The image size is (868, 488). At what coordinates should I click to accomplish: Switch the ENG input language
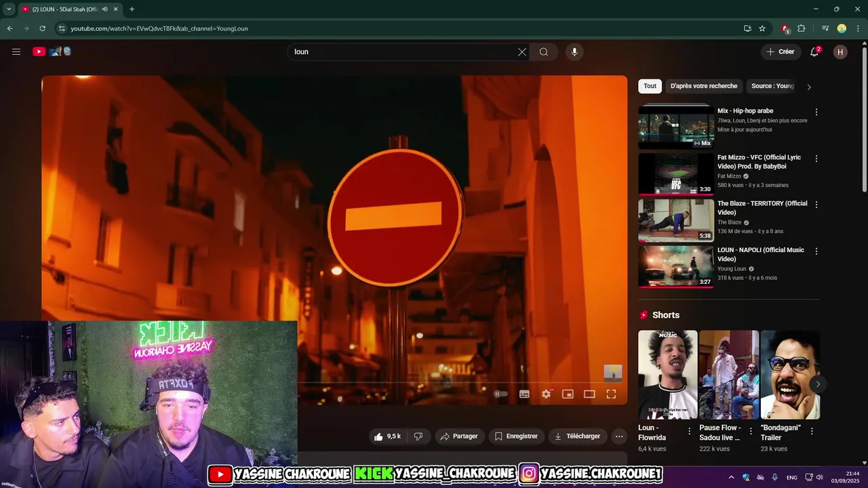[x=792, y=478]
